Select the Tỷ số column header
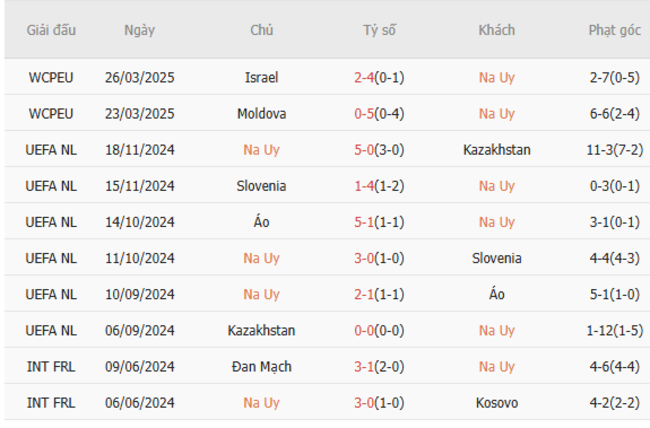The height and width of the screenshot is (428, 650). pyautogui.click(x=379, y=30)
